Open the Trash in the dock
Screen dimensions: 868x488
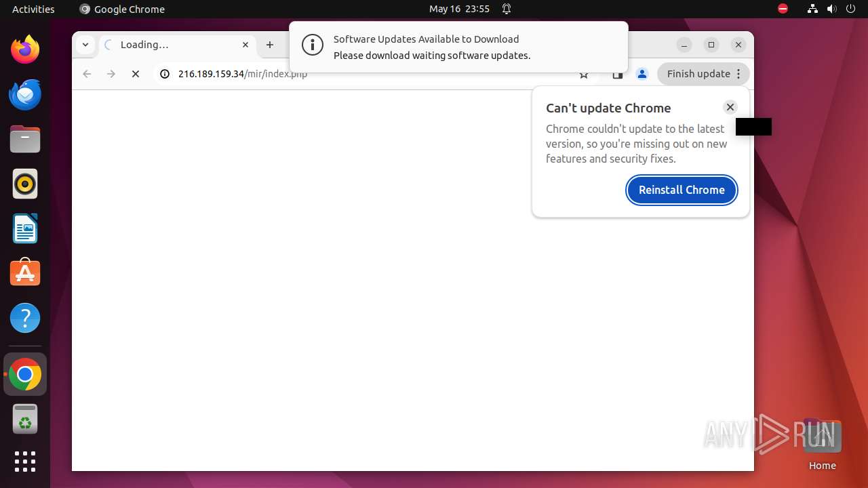[25, 419]
